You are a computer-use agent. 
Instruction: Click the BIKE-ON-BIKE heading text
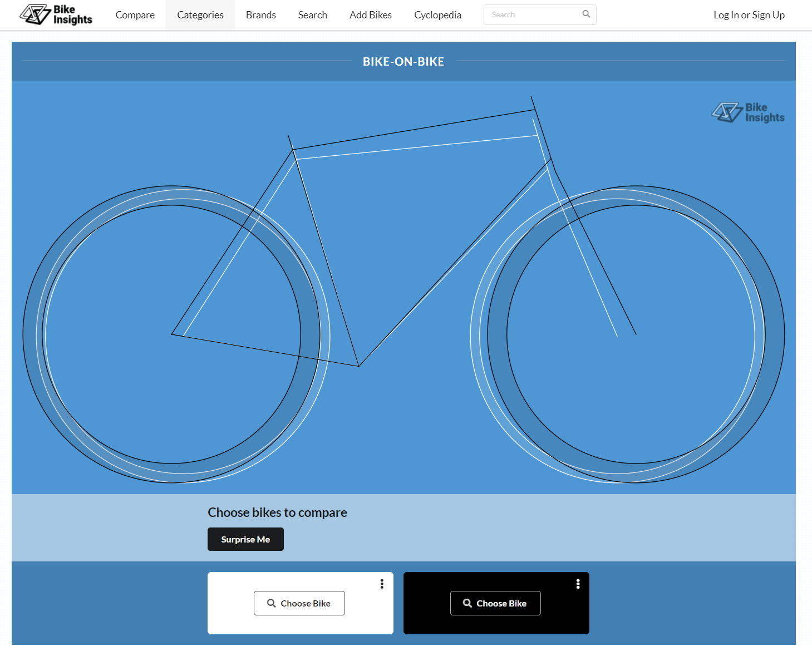point(403,62)
